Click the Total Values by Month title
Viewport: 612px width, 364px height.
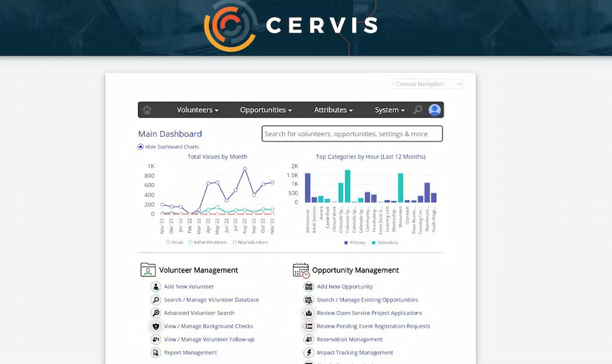(217, 157)
